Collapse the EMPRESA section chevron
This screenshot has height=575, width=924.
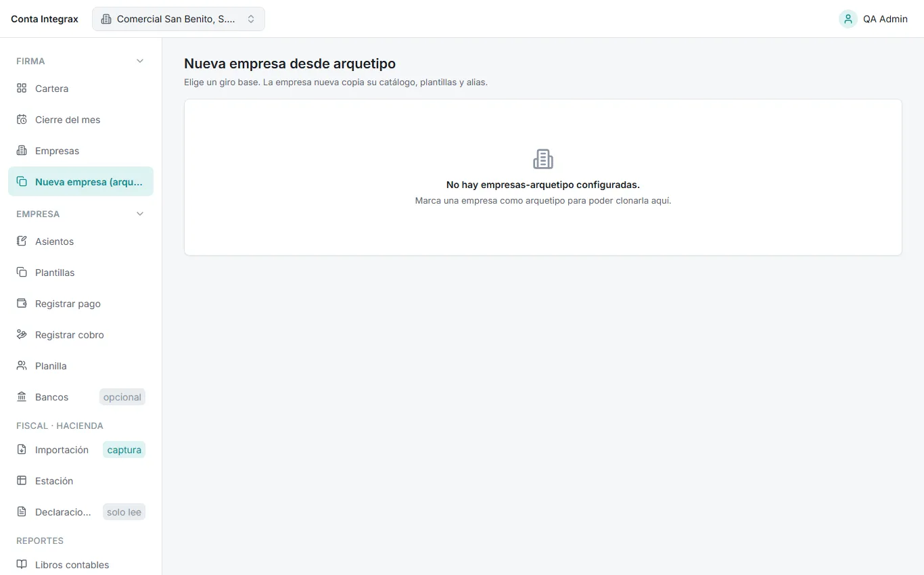[x=140, y=214]
